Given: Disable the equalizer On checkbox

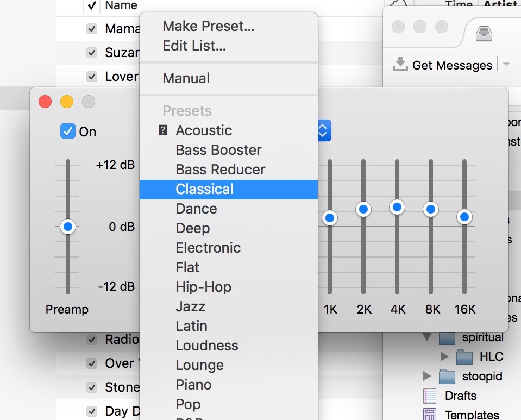Looking at the screenshot, I should click(68, 131).
